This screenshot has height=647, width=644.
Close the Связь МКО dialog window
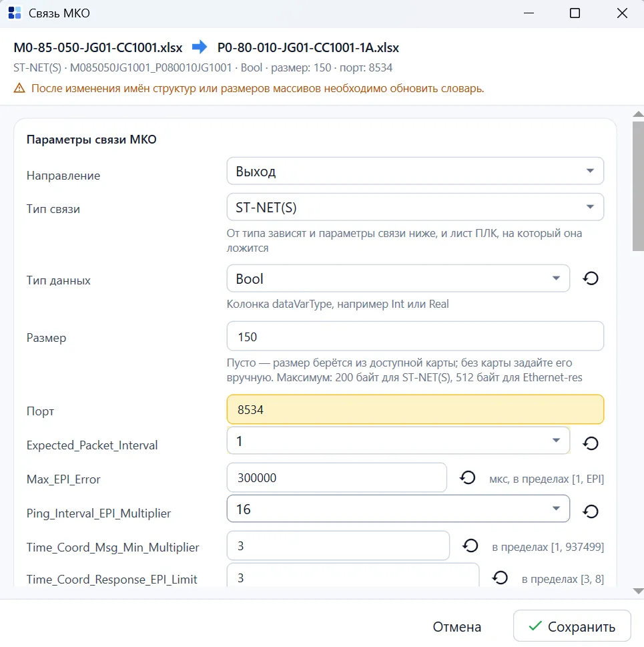622,13
